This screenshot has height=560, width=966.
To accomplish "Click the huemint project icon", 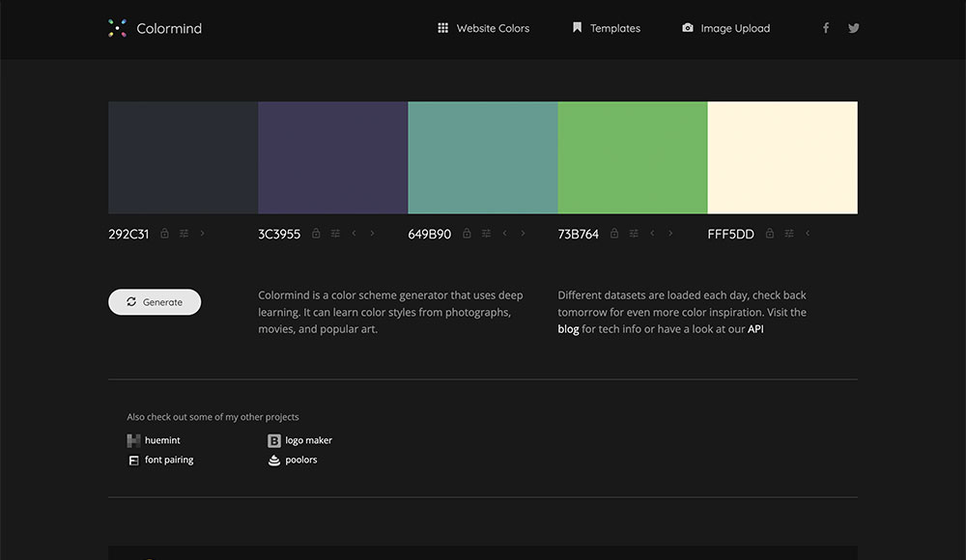I will pos(133,439).
